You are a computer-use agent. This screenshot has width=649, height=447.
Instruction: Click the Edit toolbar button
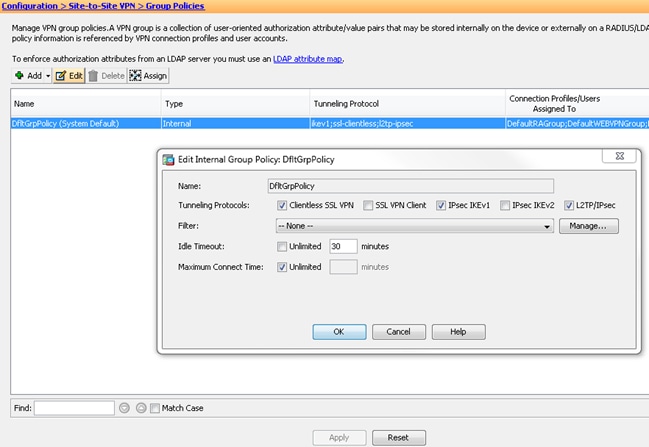pos(69,76)
